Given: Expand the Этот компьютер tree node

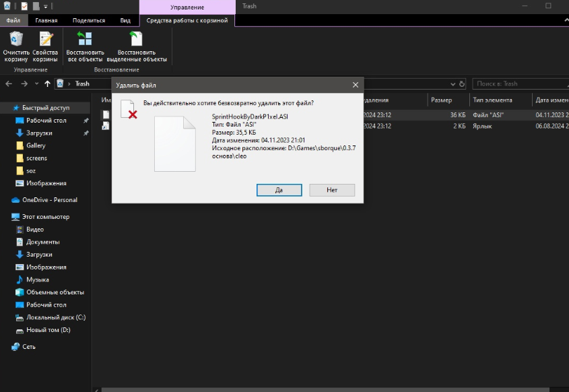Looking at the screenshot, I should click(5, 217).
